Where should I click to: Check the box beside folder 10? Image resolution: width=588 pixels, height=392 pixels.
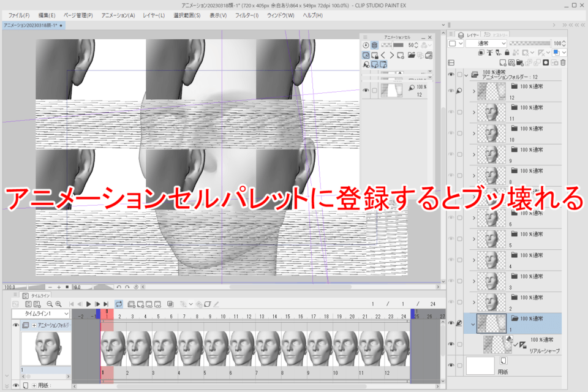[x=459, y=133]
